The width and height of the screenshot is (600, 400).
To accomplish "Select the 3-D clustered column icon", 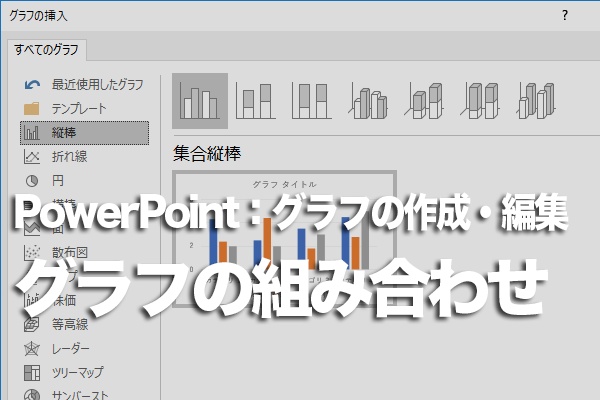I will (368, 101).
